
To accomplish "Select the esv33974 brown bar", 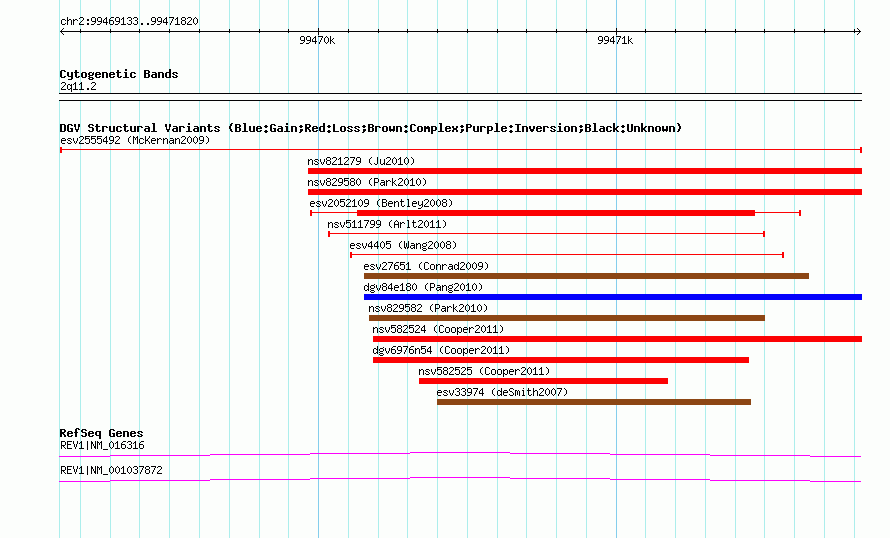I will coord(594,402).
